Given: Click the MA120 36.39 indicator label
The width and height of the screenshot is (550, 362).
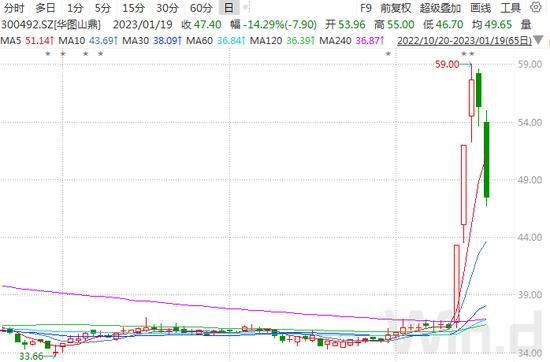Looking at the screenshot, I should 282,41.
